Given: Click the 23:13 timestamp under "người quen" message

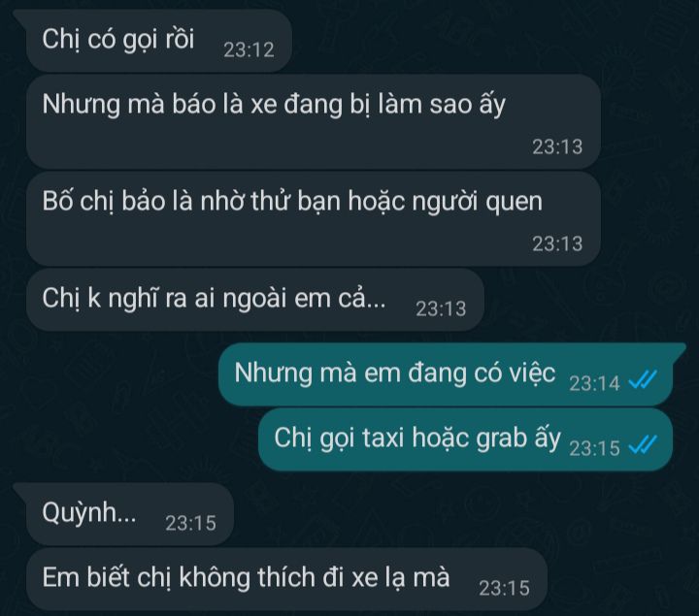Looking at the screenshot, I should click(x=557, y=244).
